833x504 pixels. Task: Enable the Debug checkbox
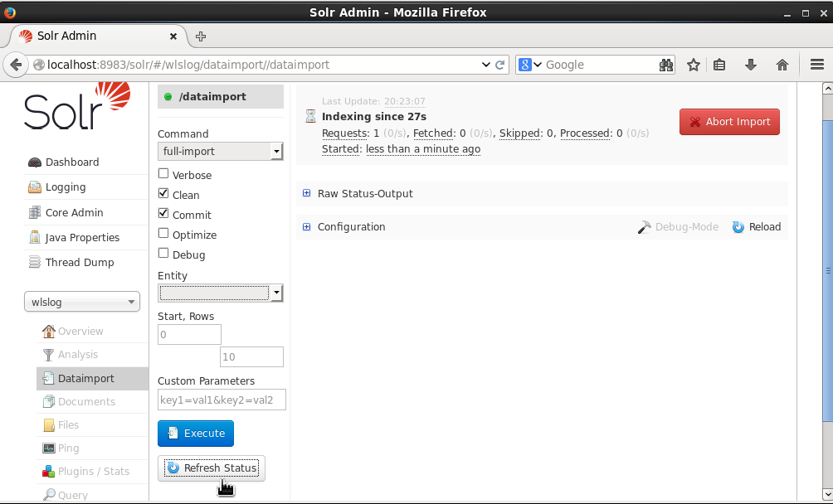point(163,253)
